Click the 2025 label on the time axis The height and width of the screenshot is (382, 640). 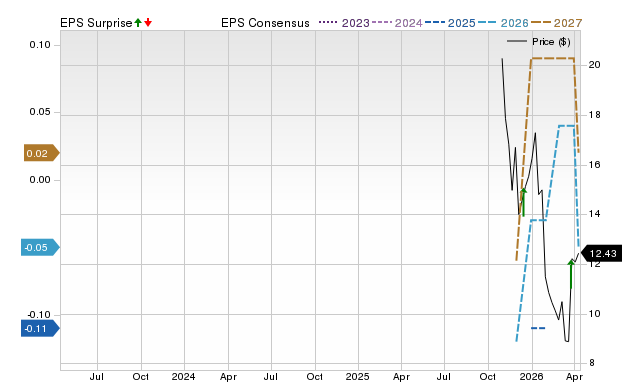(x=357, y=376)
